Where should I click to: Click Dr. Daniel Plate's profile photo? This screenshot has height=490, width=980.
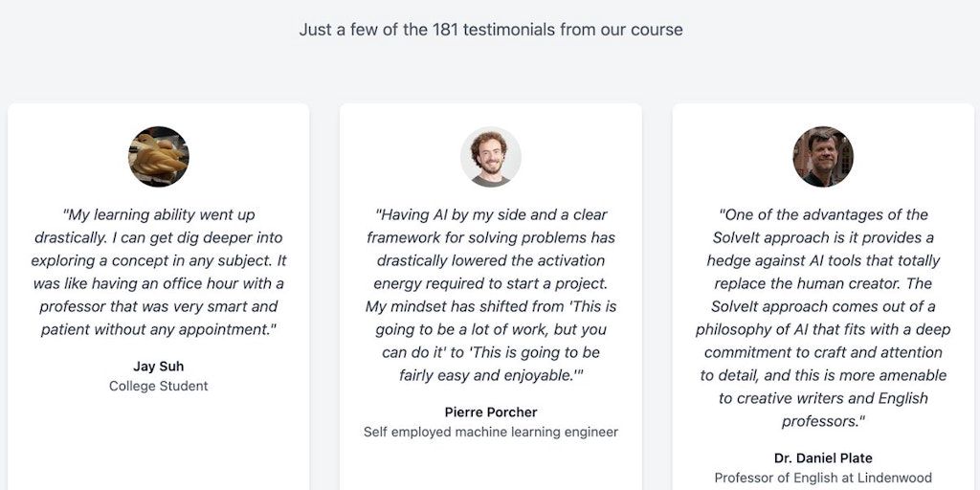tap(823, 157)
